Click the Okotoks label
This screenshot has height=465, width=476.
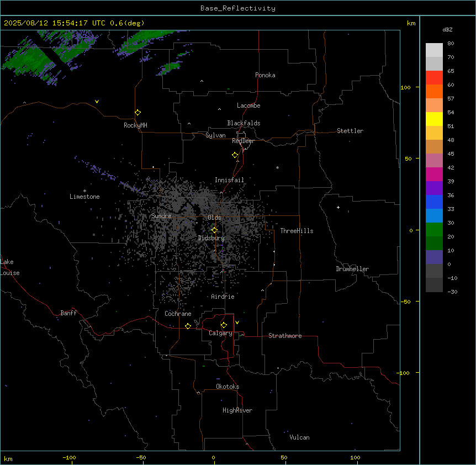point(228,387)
